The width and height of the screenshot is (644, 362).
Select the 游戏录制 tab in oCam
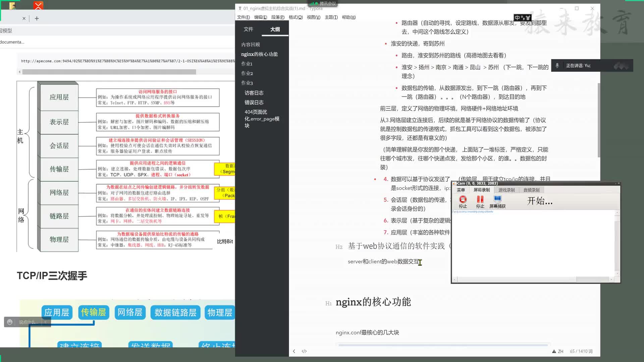pos(506,190)
